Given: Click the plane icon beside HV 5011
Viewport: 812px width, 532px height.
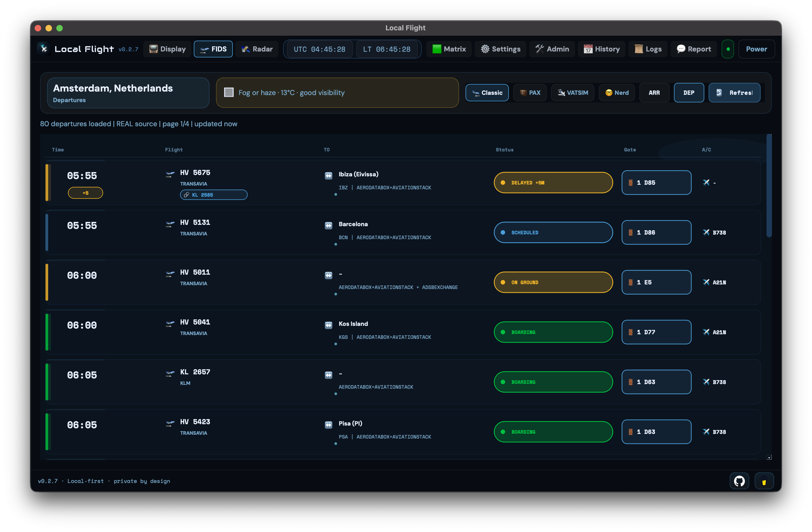Looking at the screenshot, I should point(170,274).
